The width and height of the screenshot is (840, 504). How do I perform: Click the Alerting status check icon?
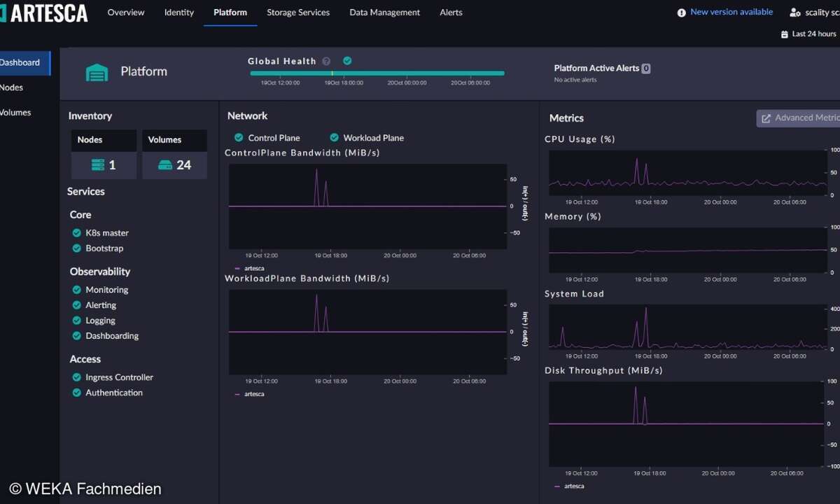coord(77,304)
